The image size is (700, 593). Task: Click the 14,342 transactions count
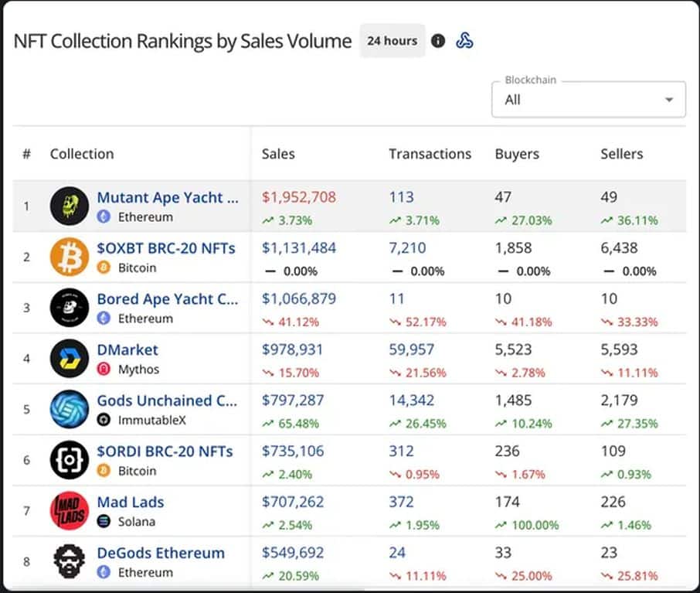point(411,400)
